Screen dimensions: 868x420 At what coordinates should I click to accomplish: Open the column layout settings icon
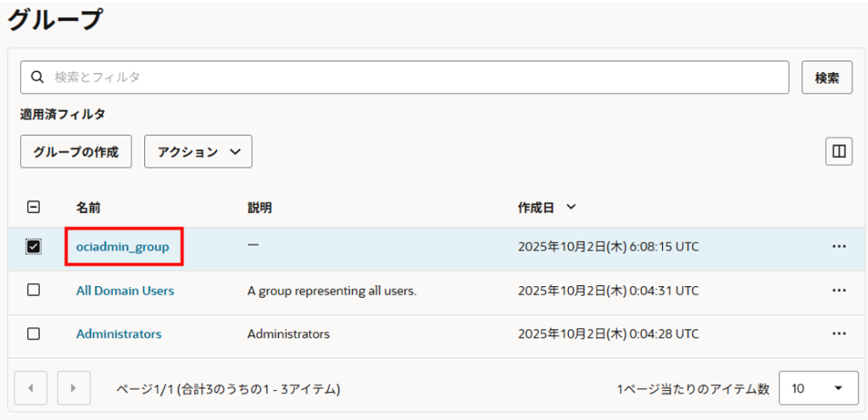[x=838, y=152]
